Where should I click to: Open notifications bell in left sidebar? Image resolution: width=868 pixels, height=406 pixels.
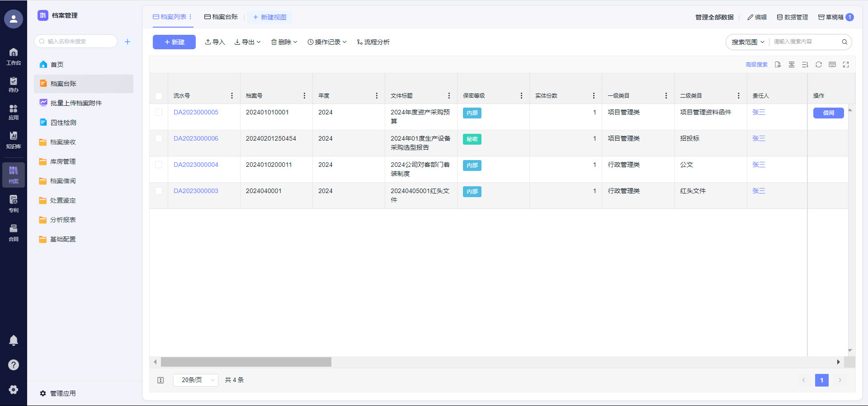(14, 340)
